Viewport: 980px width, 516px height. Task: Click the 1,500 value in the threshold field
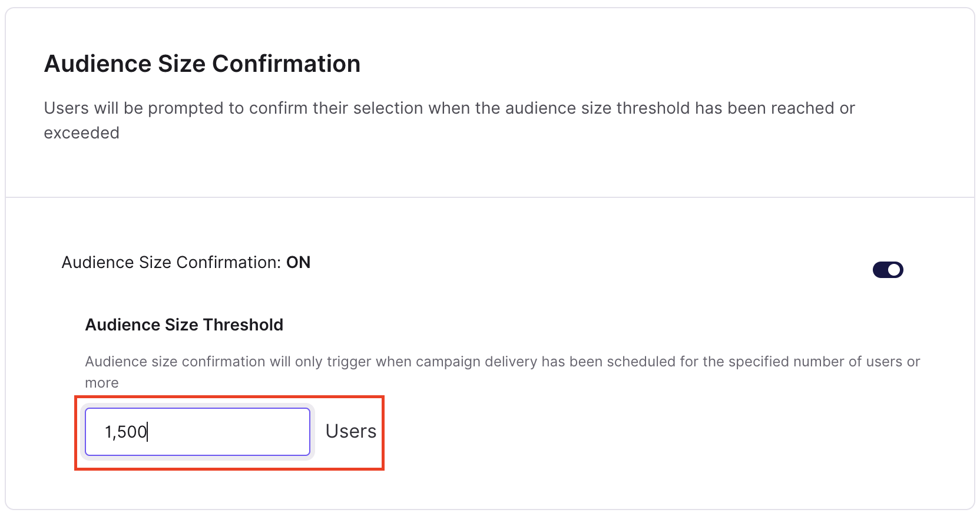(126, 432)
